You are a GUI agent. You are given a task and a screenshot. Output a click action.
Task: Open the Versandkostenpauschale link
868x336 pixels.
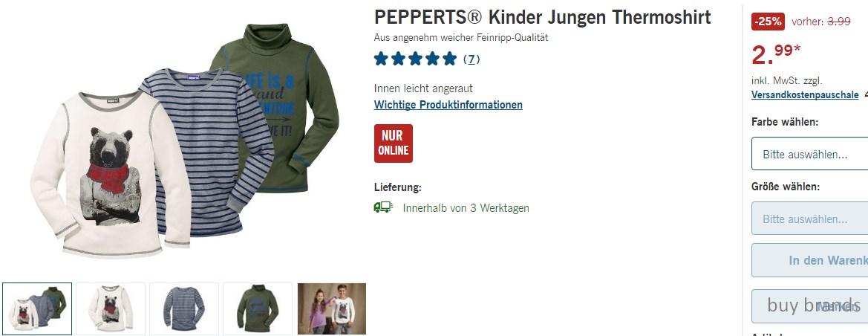(x=805, y=95)
